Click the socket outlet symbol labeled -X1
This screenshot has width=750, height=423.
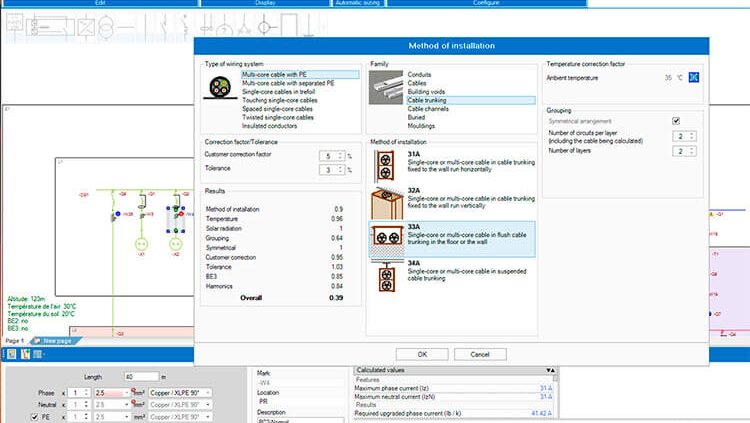point(141,244)
